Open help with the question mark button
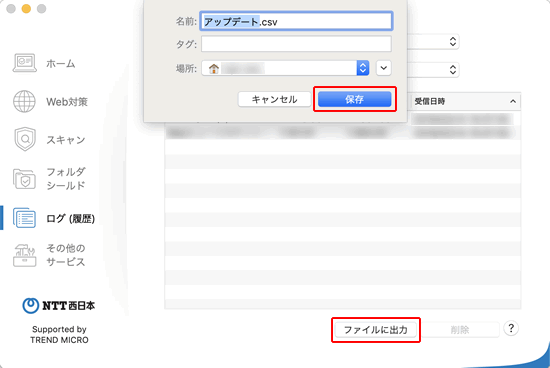The height and width of the screenshot is (368, 550). point(511,329)
